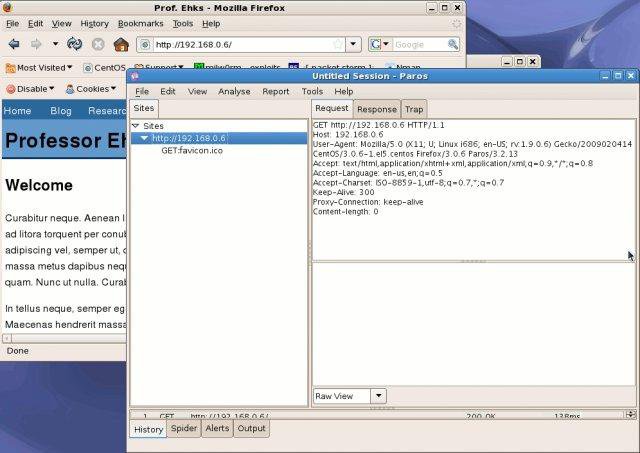Open Google search engine selector dropdown
Viewport: 640px width, 453px height.
coord(380,44)
